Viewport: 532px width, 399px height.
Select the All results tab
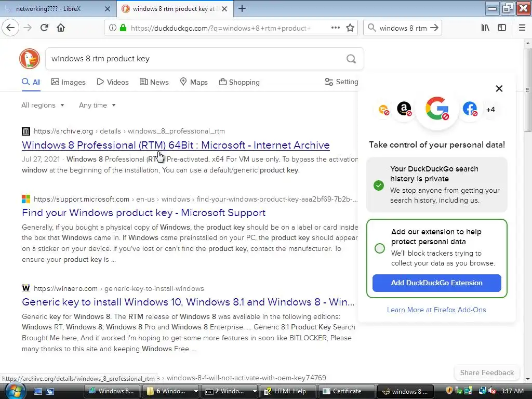coord(31,82)
